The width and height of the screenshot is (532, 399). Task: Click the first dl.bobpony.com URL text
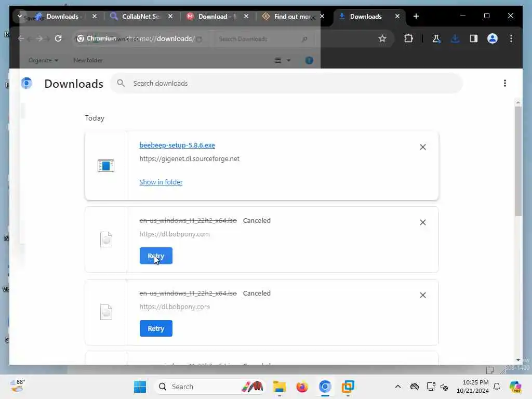pyautogui.click(x=175, y=234)
